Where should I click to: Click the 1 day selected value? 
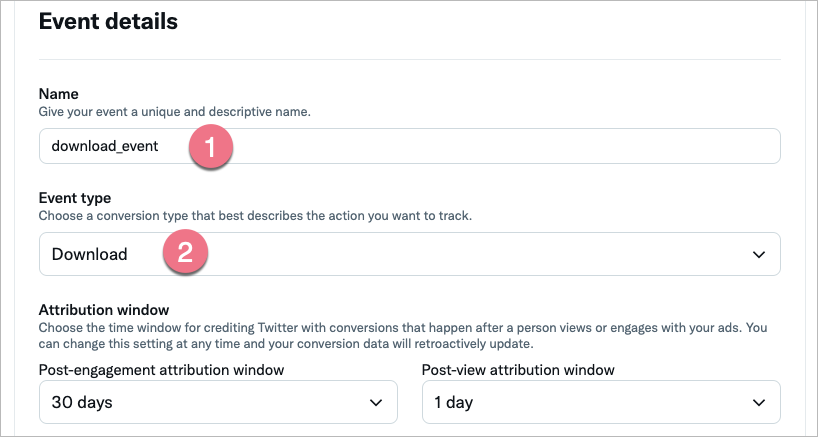point(452,402)
